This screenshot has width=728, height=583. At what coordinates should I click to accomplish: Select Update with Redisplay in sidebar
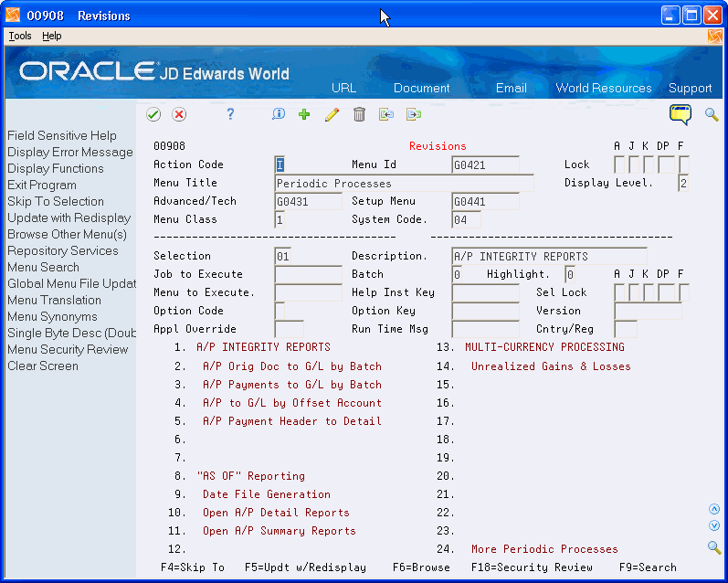click(x=69, y=217)
